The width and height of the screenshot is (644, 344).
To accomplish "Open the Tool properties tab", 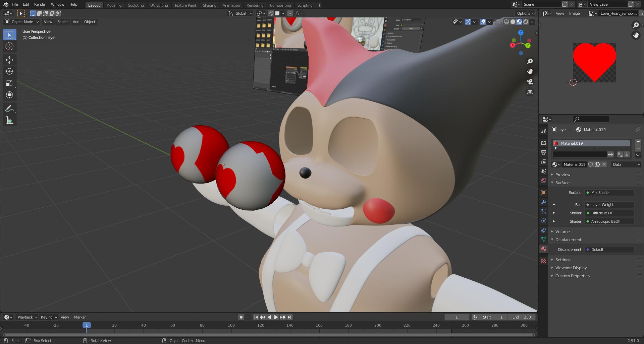I will click(544, 131).
